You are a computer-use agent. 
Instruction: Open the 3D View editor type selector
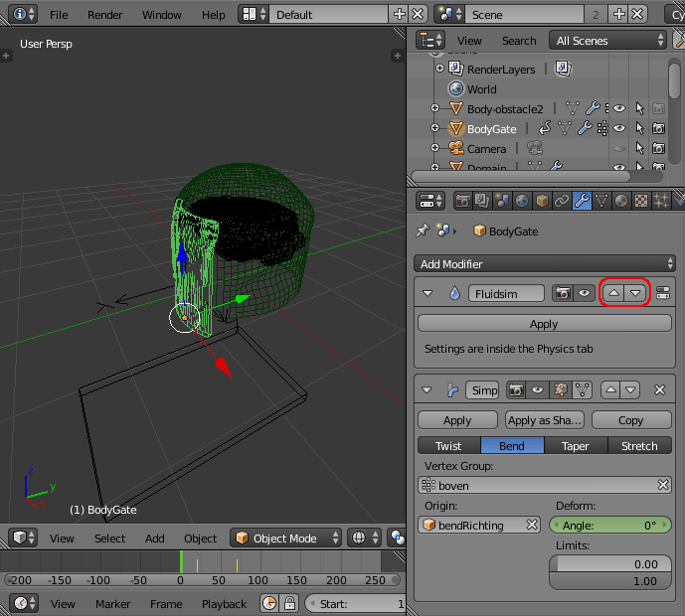point(24,538)
